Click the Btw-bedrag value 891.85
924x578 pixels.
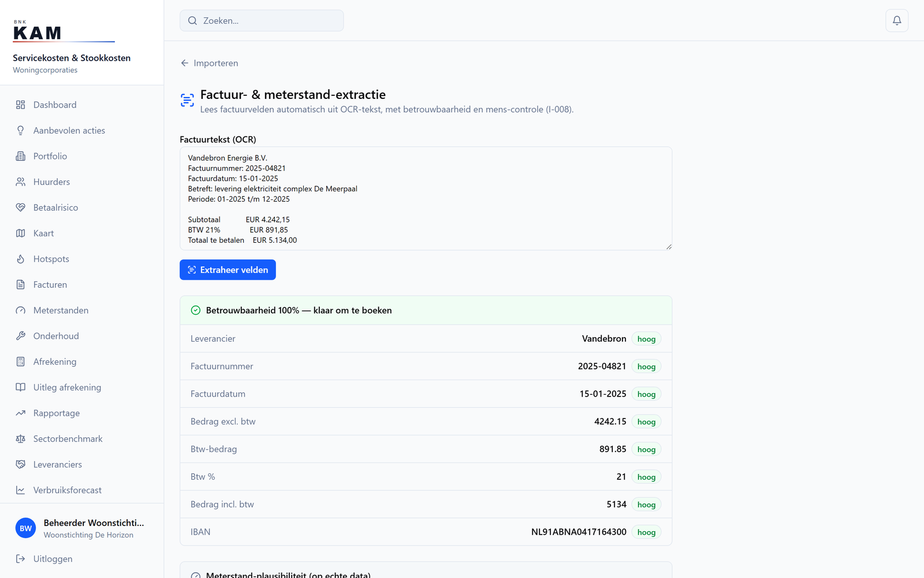coord(613,449)
